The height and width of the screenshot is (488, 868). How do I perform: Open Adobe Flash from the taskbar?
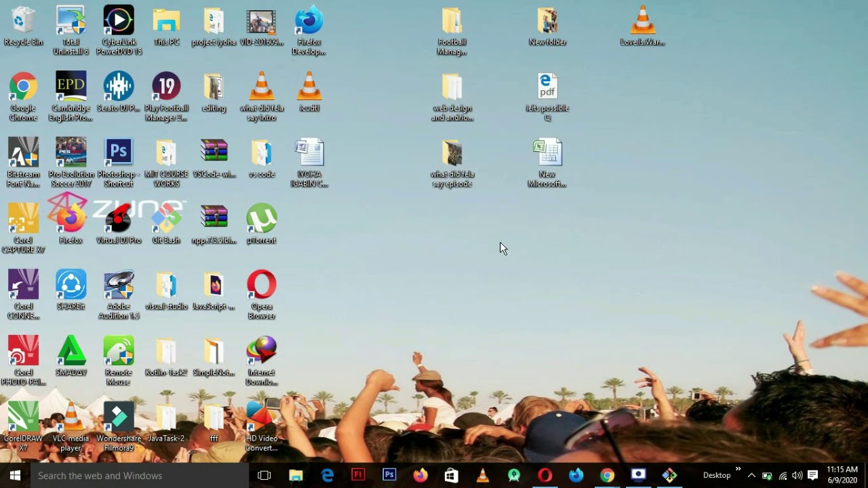pyautogui.click(x=358, y=475)
